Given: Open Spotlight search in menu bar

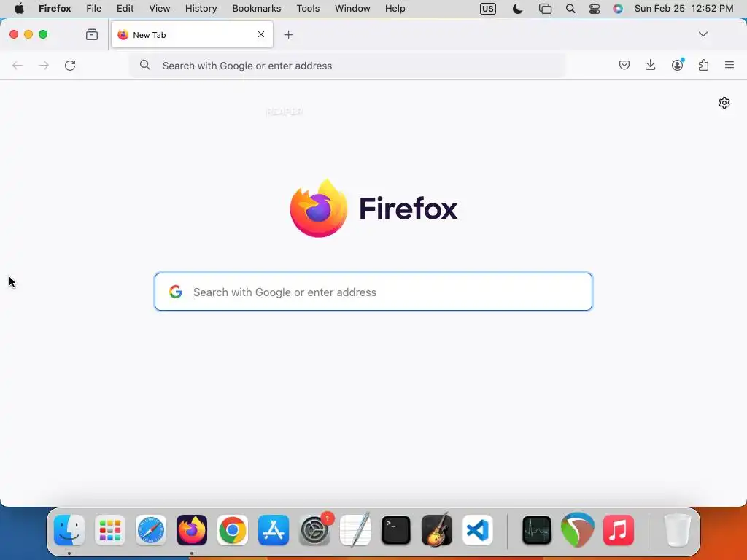Looking at the screenshot, I should point(570,9).
